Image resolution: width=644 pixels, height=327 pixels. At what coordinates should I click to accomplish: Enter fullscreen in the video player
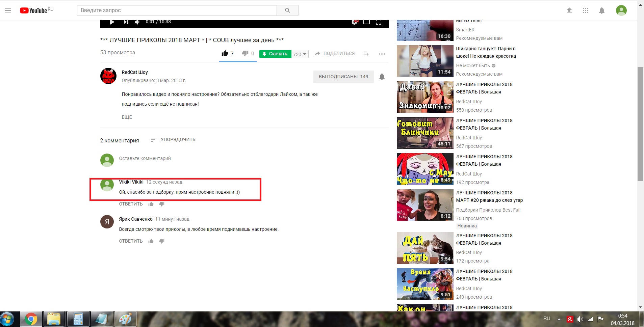click(x=379, y=22)
